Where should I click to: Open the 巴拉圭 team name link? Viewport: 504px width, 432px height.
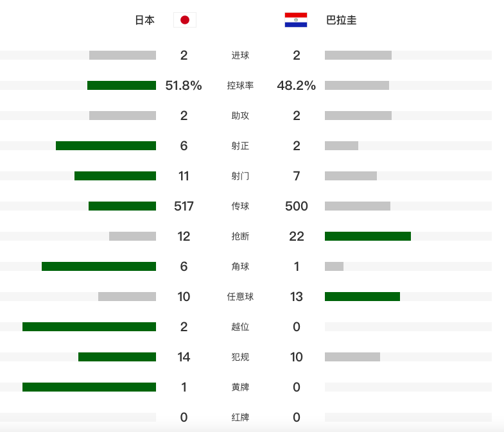(x=342, y=20)
